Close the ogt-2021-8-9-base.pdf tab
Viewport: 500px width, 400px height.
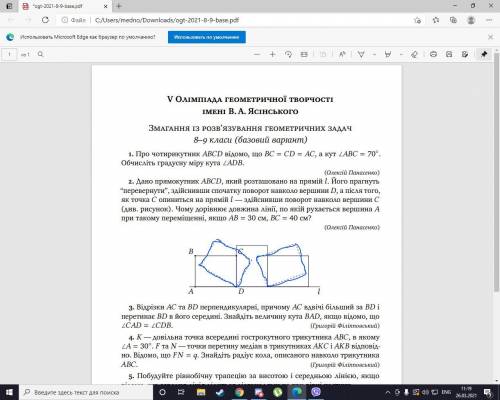click(106, 6)
